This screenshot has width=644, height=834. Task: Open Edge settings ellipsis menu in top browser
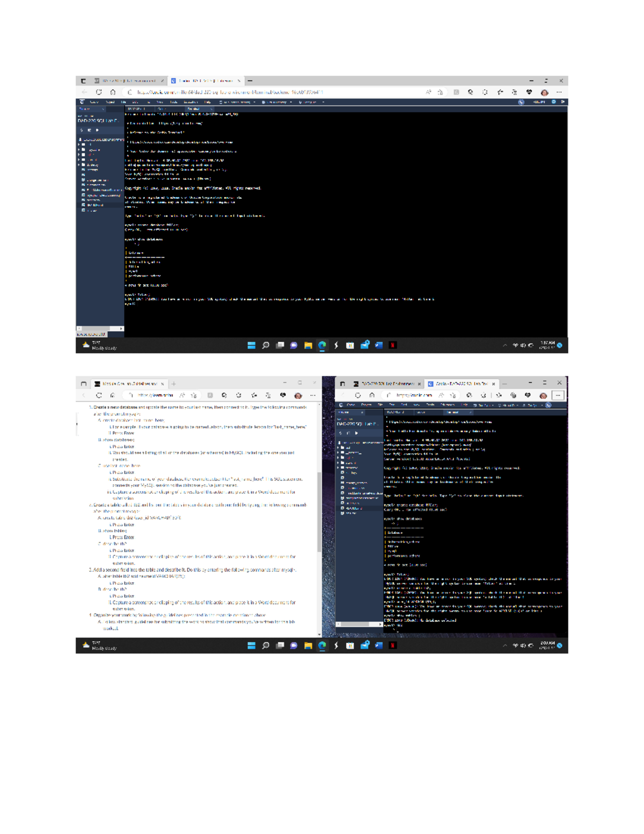[559, 92]
